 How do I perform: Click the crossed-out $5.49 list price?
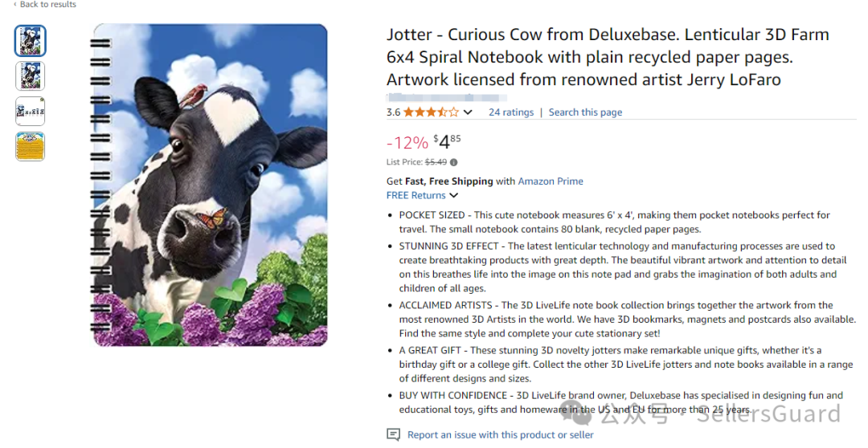tap(435, 162)
